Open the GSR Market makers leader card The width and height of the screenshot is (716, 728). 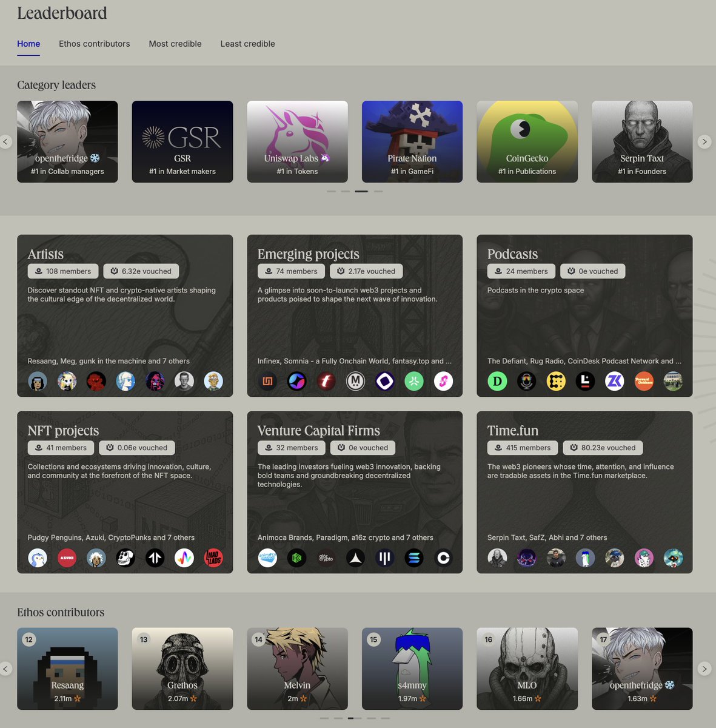(x=182, y=141)
